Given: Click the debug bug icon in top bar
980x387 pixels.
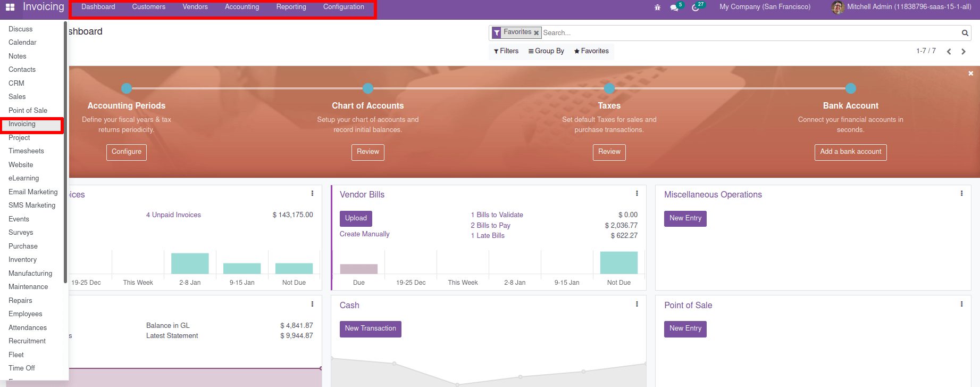Looking at the screenshot, I should [658, 7].
